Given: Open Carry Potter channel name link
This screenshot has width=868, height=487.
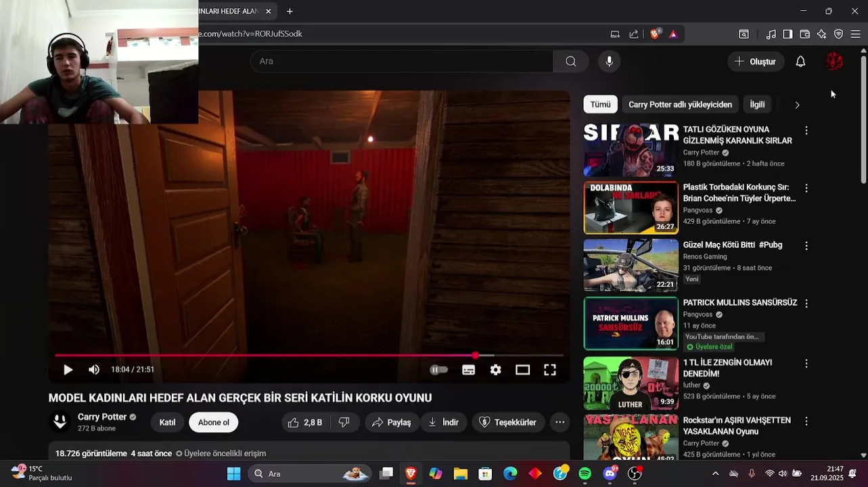Looking at the screenshot, I should (102, 417).
